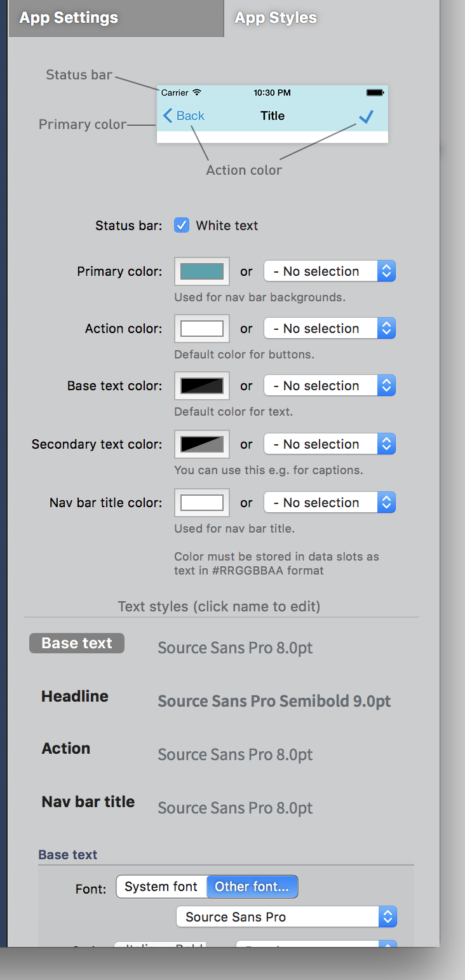Open the Primary color data slot dropdown
The image size is (465, 980).
pyautogui.click(x=330, y=271)
